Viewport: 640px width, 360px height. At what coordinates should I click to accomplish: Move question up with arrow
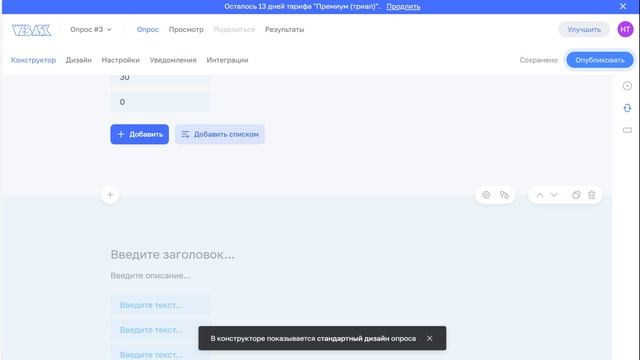coord(540,195)
